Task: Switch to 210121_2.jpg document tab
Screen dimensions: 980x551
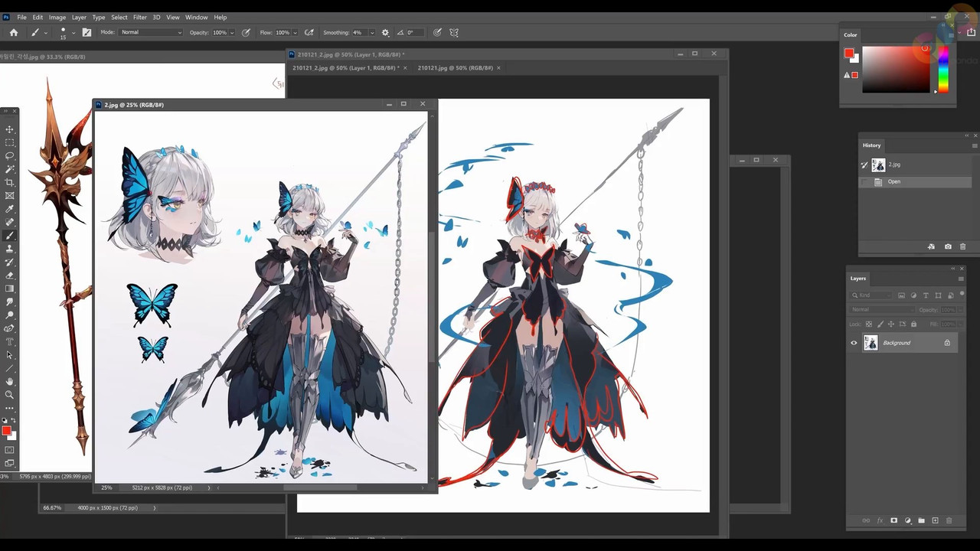Action: 345,68
